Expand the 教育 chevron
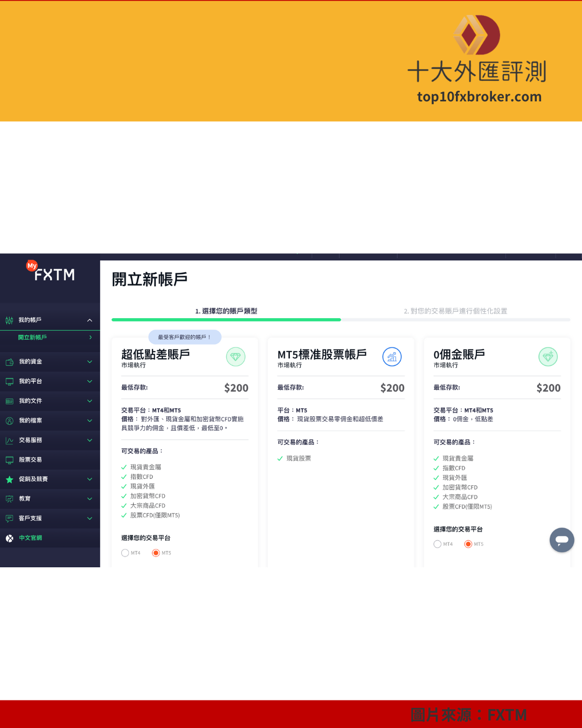The image size is (582, 728). pyautogui.click(x=89, y=499)
